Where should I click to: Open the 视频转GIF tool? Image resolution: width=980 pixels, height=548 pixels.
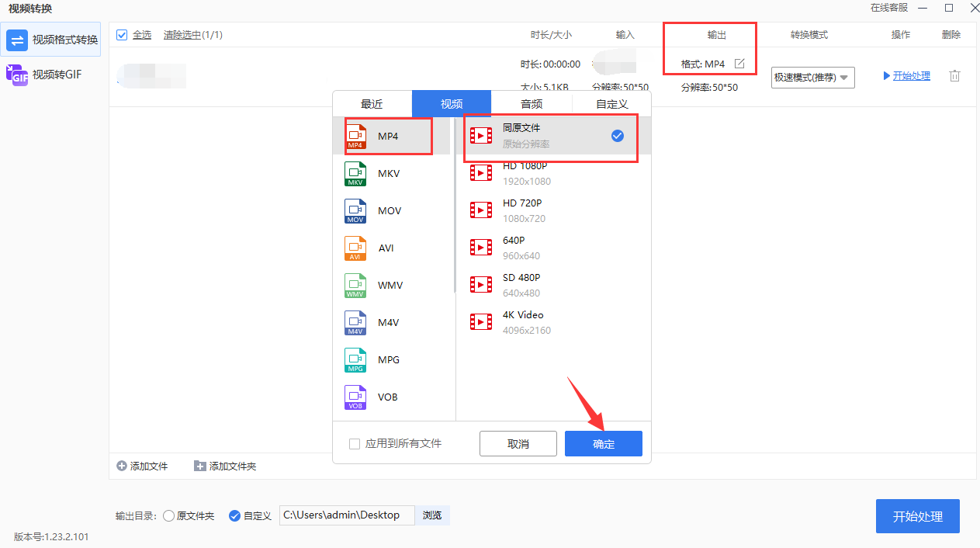coord(50,75)
